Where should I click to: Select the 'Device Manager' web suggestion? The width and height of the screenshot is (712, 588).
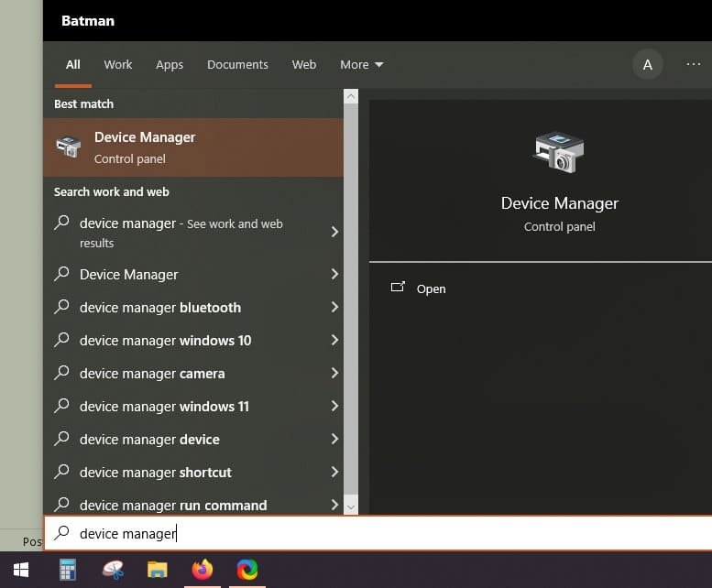pos(193,274)
